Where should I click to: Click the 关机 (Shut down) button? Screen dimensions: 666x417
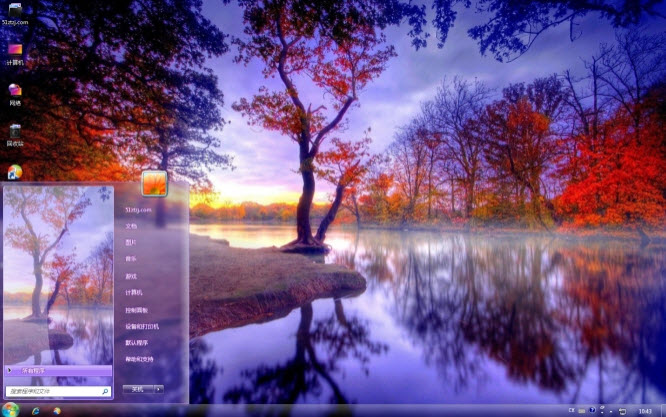138,389
